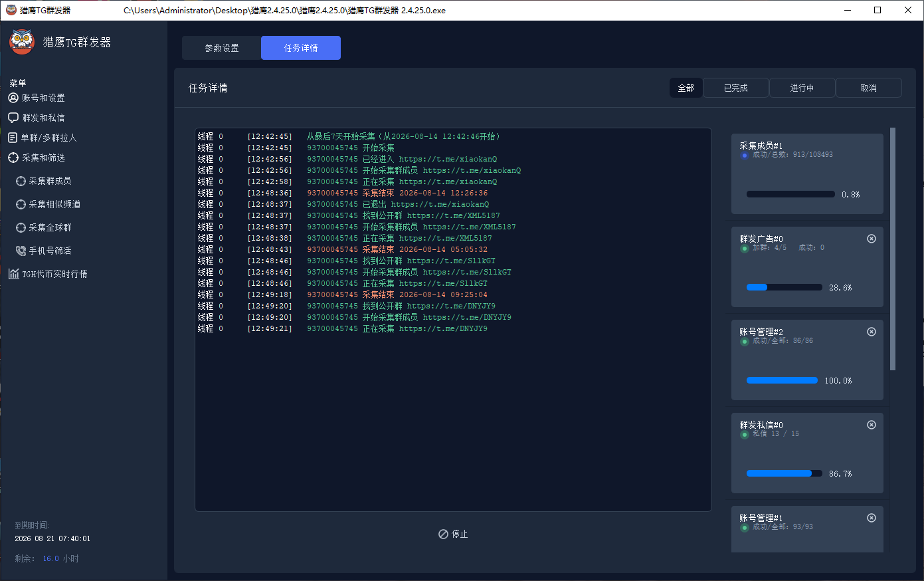Select the 群发私信#0 task card title
Screen dimensions: 924x581
[761, 425]
